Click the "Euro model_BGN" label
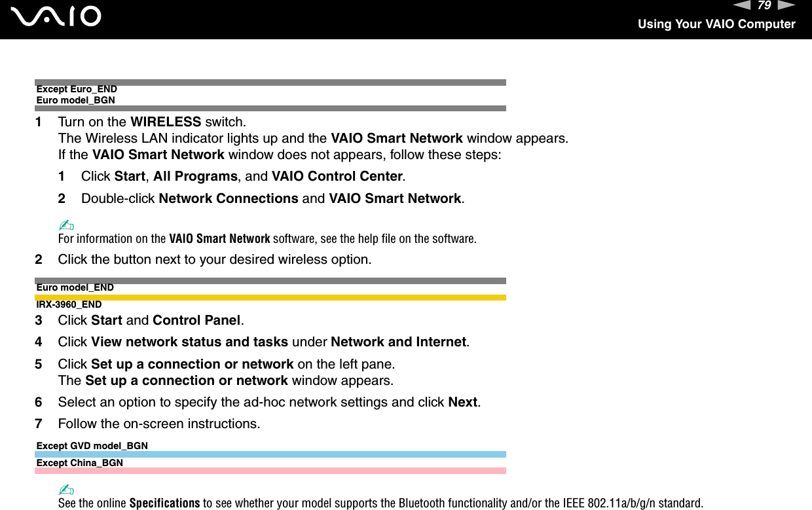 point(75,100)
